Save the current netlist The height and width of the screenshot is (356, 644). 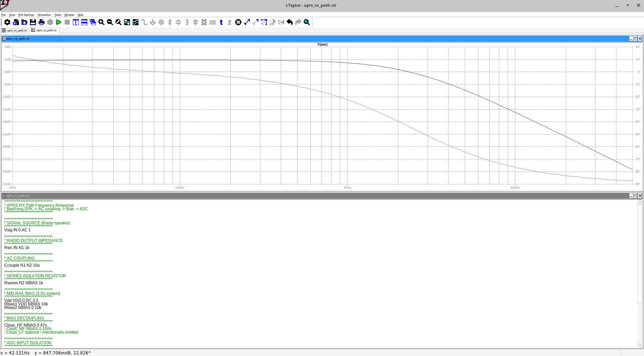(33, 22)
